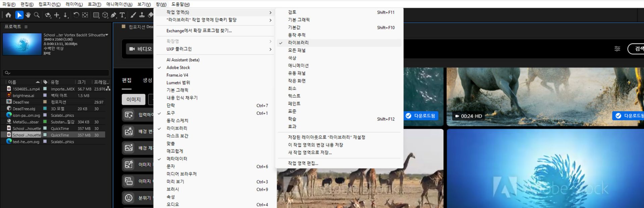The height and width of the screenshot is (208, 644).
Task: Sort by 크기 column header
Action: click(x=82, y=82)
